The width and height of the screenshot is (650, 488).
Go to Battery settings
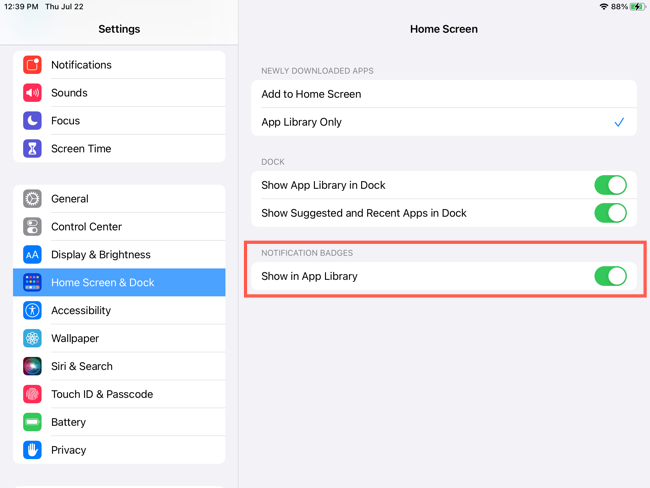click(69, 422)
